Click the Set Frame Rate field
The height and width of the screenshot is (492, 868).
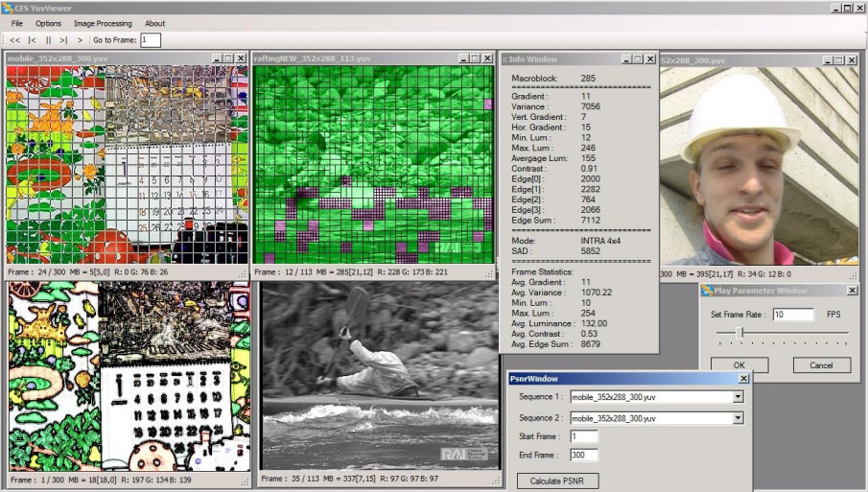(793, 315)
